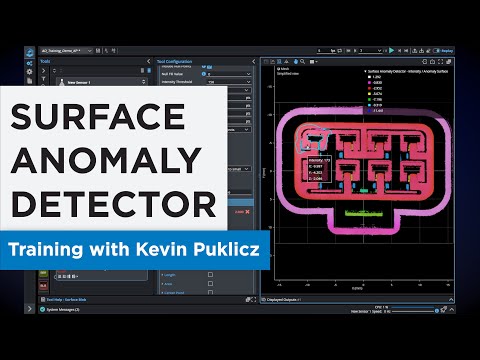Expand the Displayed Outputs panel

click(451, 299)
